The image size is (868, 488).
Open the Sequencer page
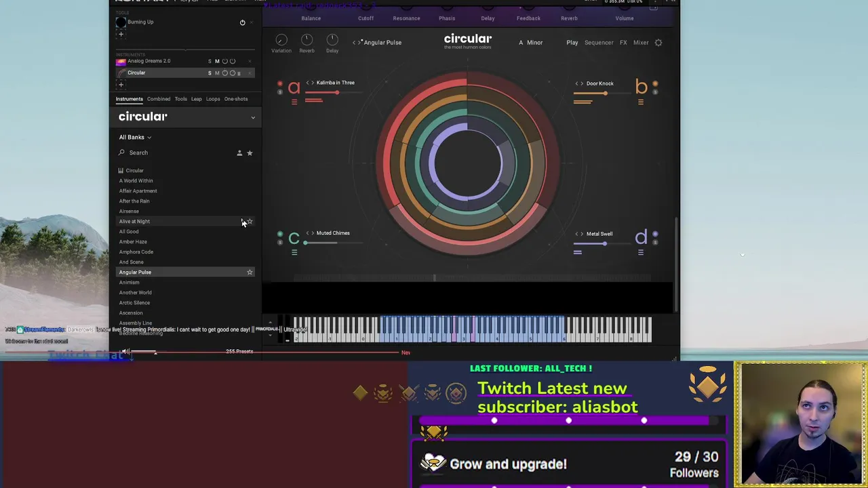(x=599, y=43)
